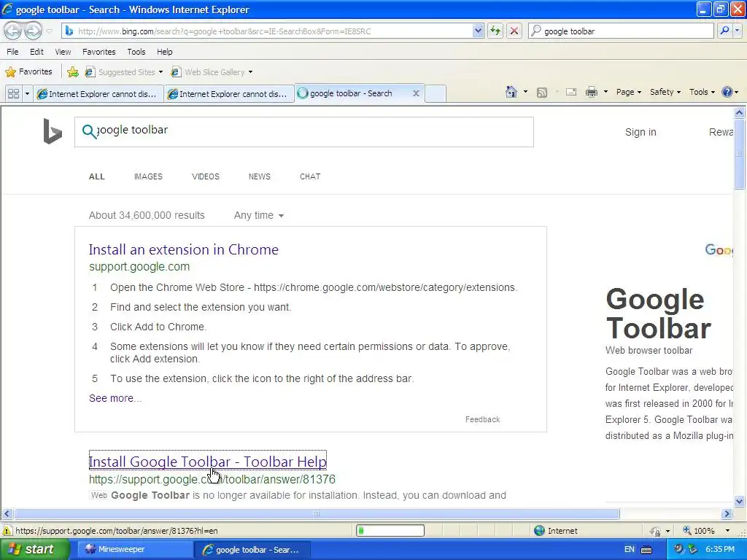Image resolution: width=747 pixels, height=560 pixels.
Task: Click the blue Help question mark icon
Action: 727,92
